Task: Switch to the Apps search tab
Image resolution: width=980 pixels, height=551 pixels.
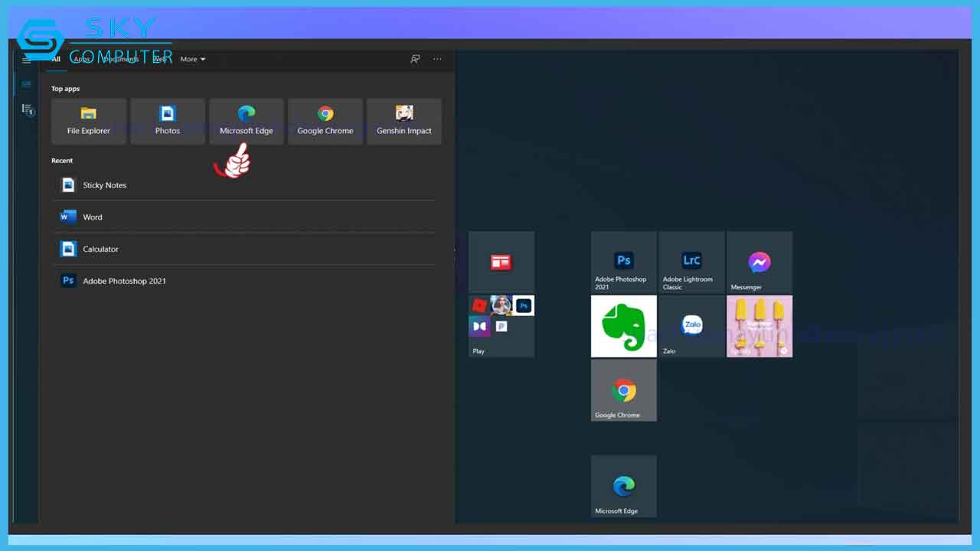Action: (x=82, y=59)
